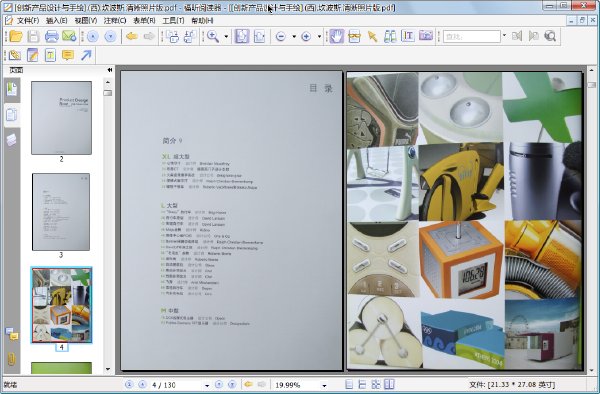Select first annotation tool in second toolbar

[15, 55]
